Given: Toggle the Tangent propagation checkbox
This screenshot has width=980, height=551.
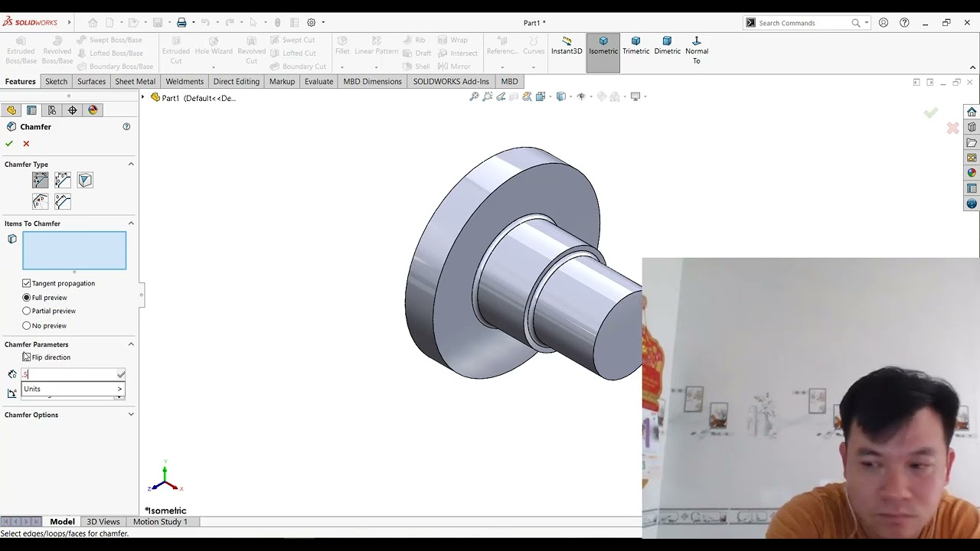Looking at the screenshot, I should [27, 283].
